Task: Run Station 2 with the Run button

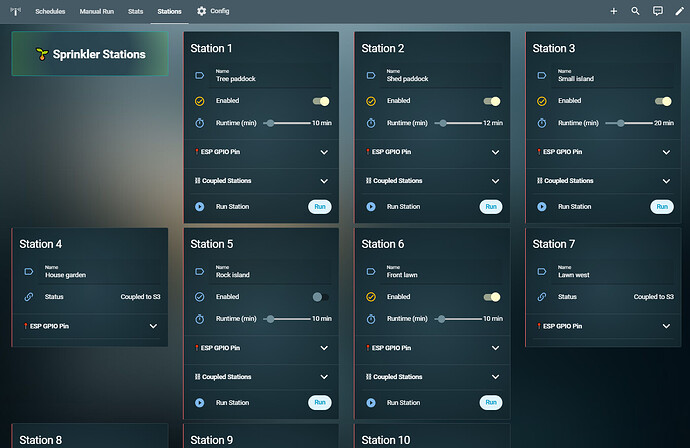Action: click(491, 206)
